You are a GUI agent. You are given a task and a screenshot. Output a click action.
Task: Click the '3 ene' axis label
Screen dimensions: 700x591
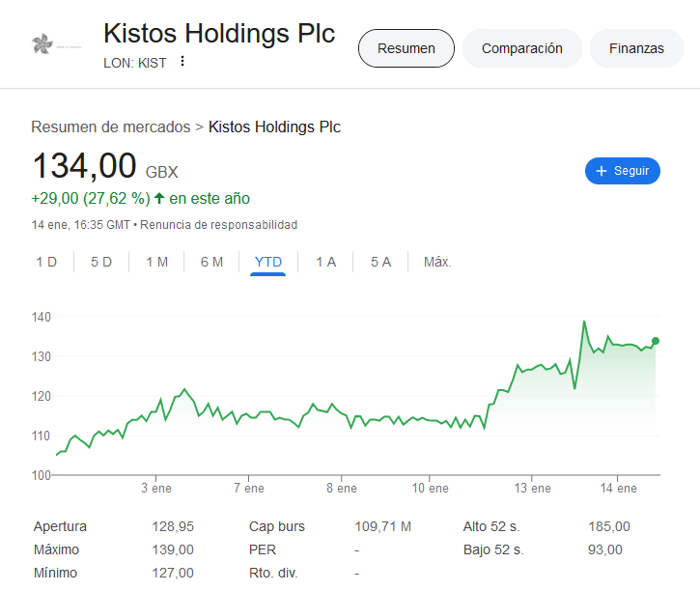click(x=156, y=488)
